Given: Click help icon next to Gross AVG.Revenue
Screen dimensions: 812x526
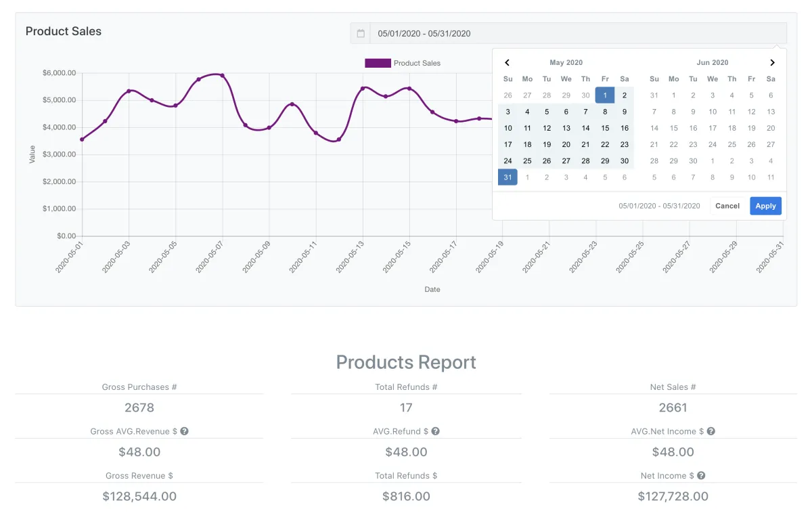Looking at the screenshot, I should [184, 431].
